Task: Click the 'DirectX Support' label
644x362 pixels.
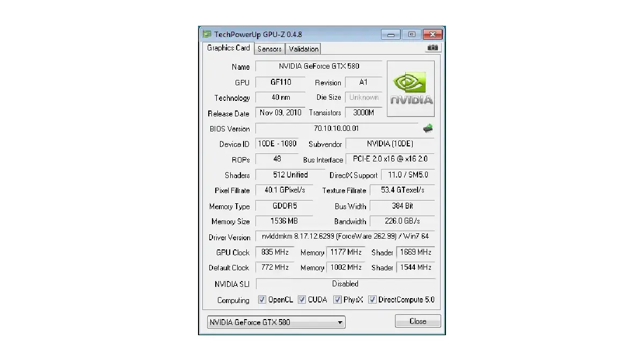Action: point(354,175)
